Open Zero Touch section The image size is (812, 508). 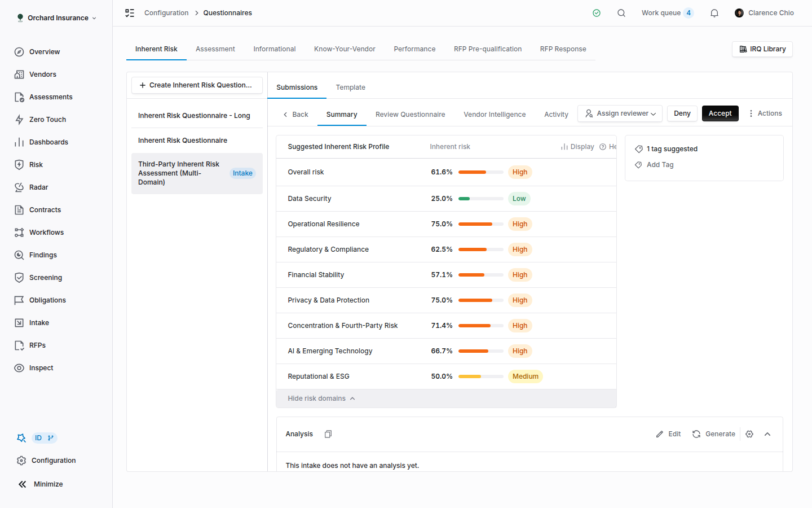pos(47,120)
